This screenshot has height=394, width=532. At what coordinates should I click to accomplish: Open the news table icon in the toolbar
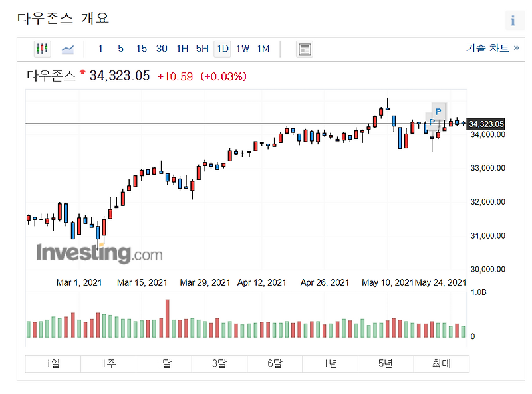click(x=305, y=49)
